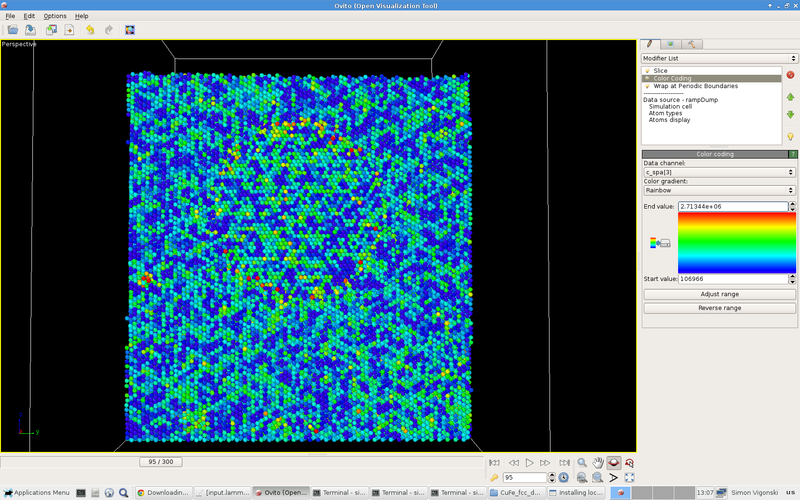Open the Modifier List dropdown
Image resolution: width=800 pixels, height=500 pixels.
(718, 59)
